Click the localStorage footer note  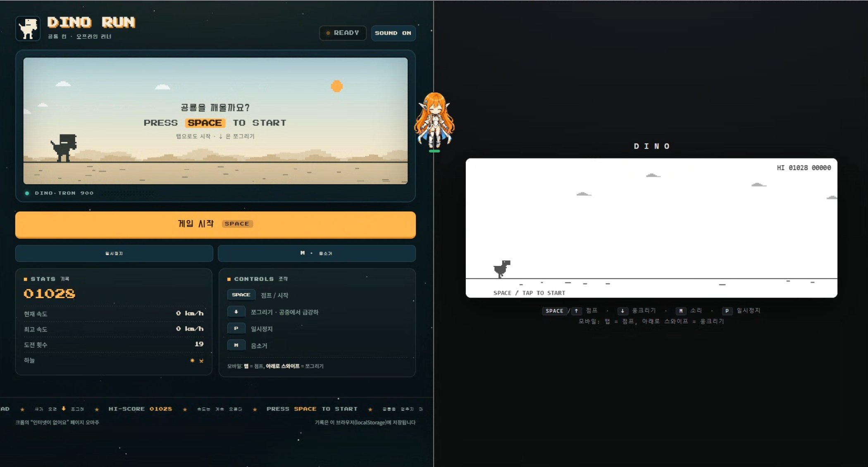pyautogui.click(x=365, y=422)
